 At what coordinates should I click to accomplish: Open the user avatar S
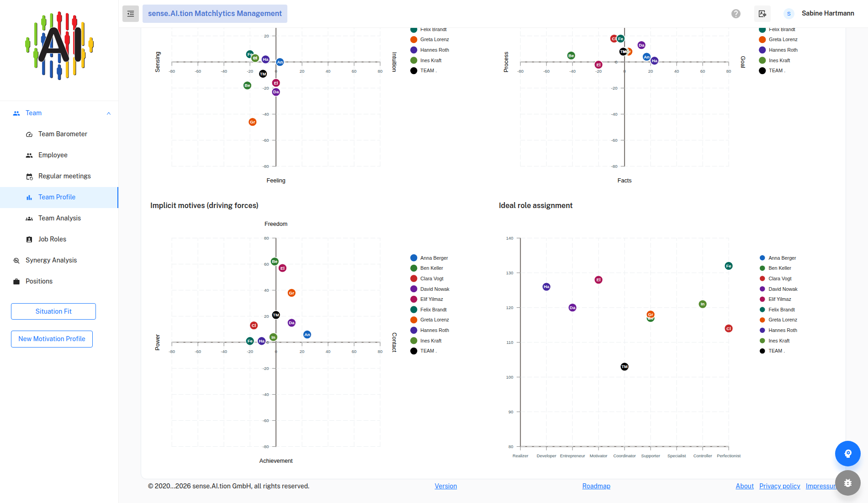coord(789,14)
